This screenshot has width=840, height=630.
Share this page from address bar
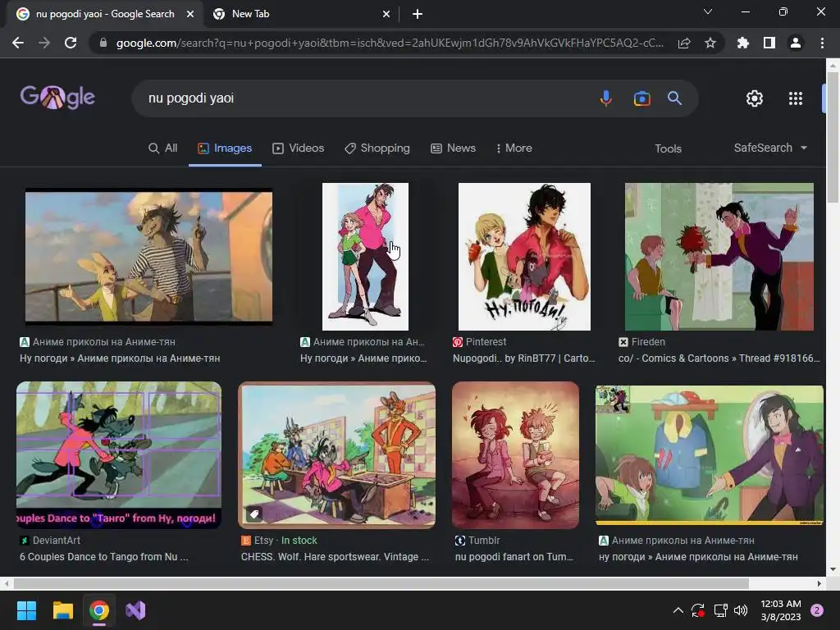(684, 43)
